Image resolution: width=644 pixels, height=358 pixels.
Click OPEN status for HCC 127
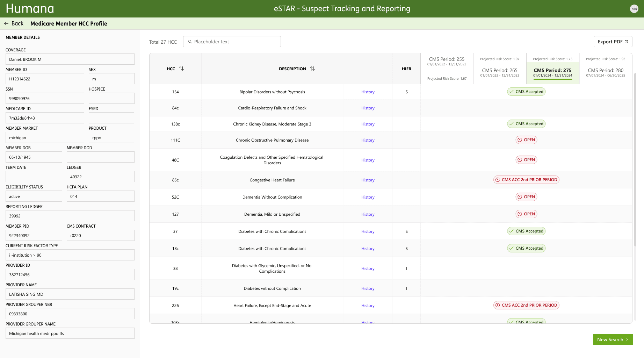tap(526, 214)
